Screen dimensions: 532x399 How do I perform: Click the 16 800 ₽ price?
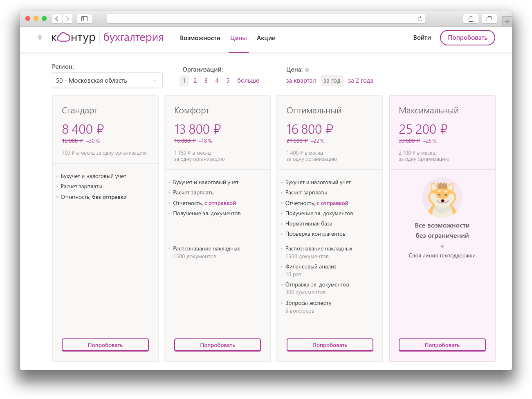tap(310, 129)
